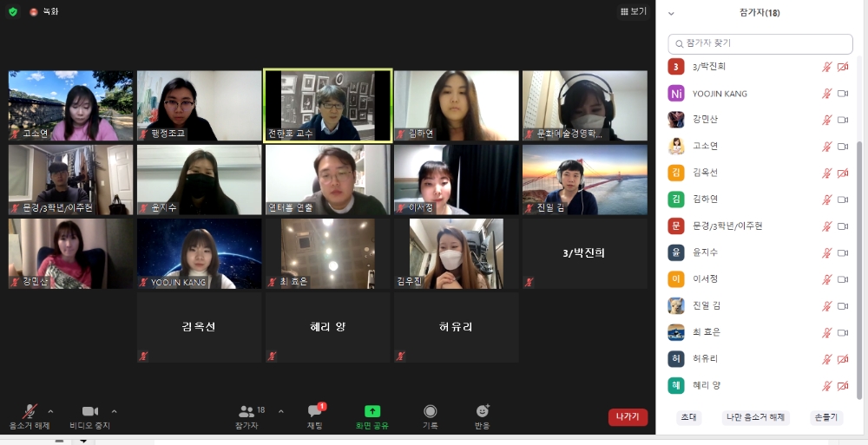This screenshot has width=868, height=445.
Task: Select 김우진 video tile
Action: click(x=457, y=253)
